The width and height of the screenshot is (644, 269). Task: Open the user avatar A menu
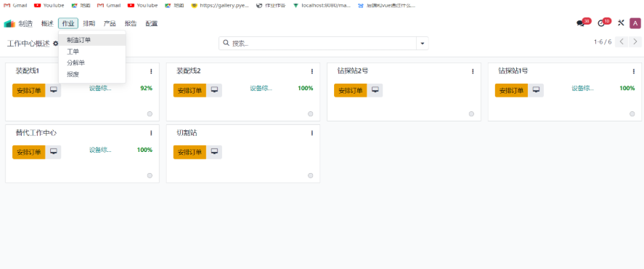(x=635, y=23)
